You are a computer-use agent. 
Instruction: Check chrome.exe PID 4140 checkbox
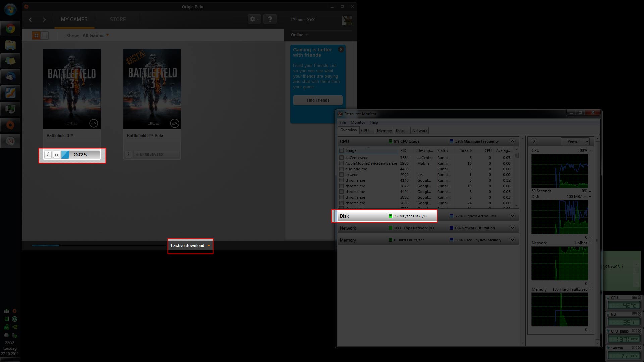coord(341,180)
